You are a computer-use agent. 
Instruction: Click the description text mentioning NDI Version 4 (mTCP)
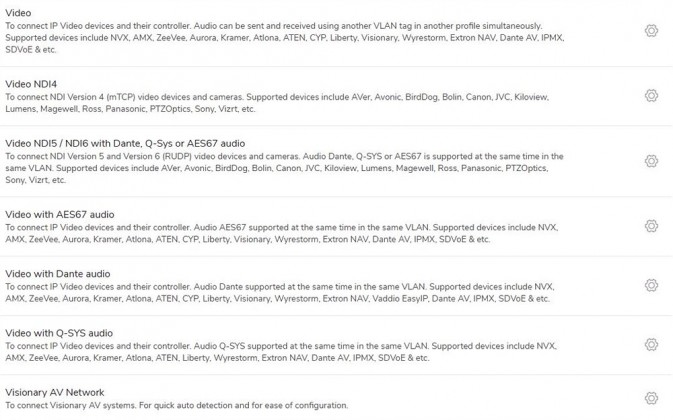click(x=277, y=103)
